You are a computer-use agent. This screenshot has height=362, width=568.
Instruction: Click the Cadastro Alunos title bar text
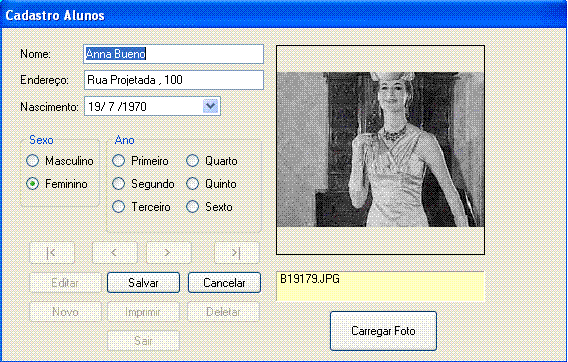coord(55,16)
